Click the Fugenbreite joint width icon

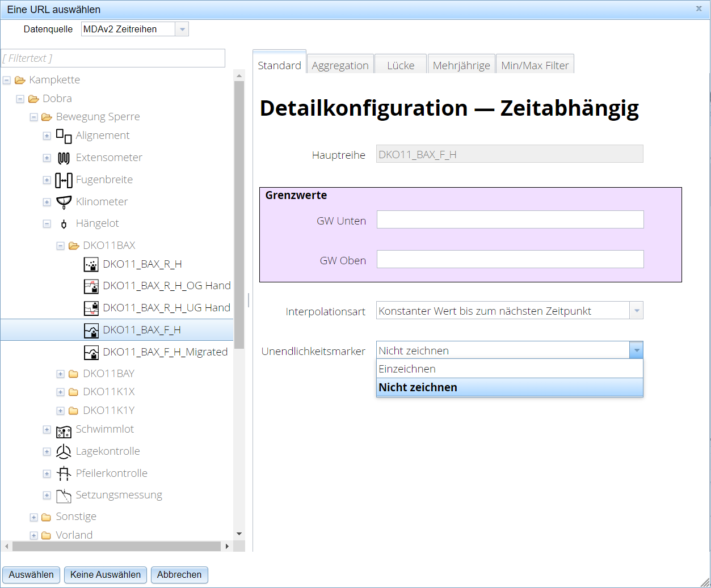tap(64, 180)
